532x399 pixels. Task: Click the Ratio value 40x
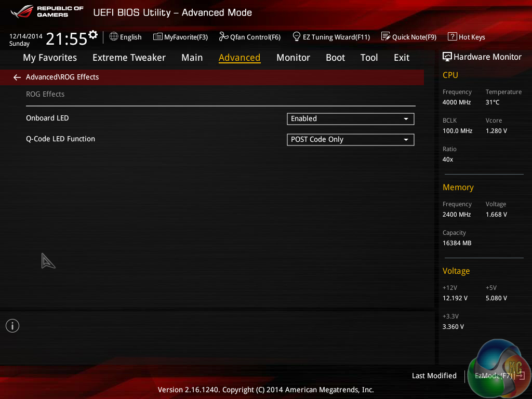(x=448, y=159)
